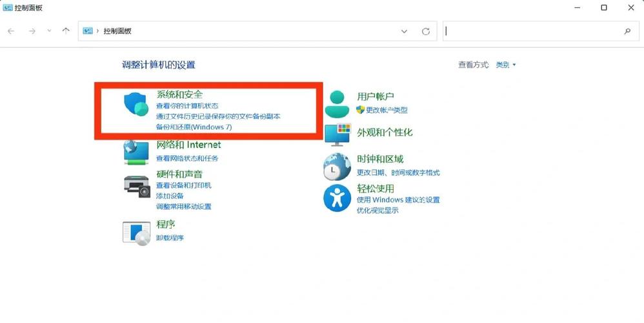Open the Ease of Access icon

(x=337, y=198)
